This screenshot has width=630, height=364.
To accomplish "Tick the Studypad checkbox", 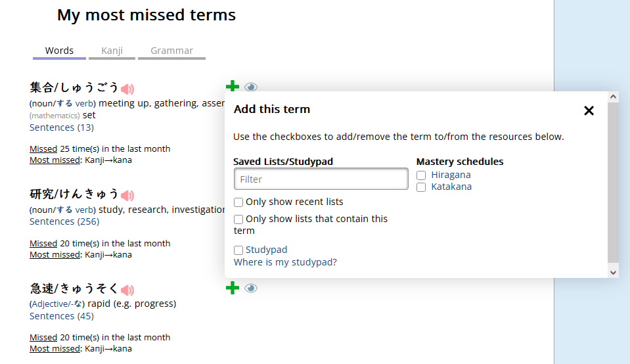I will (x=238, y=250).
